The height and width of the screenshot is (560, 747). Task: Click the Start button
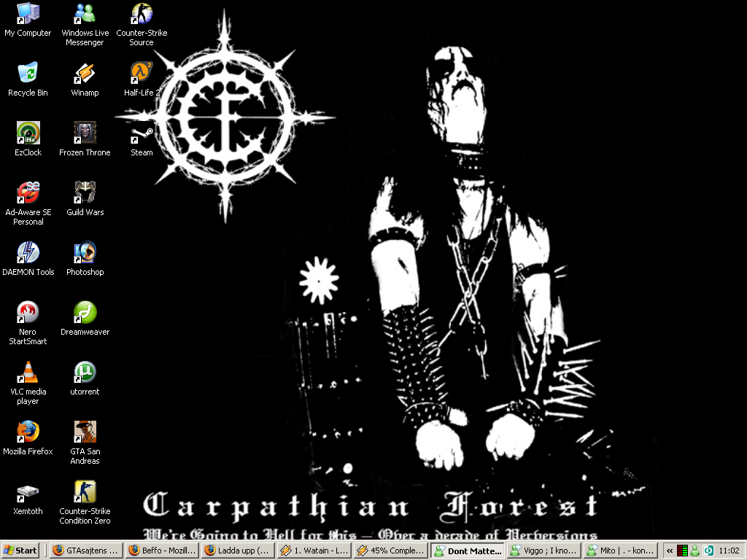click(x=20, y=551)
